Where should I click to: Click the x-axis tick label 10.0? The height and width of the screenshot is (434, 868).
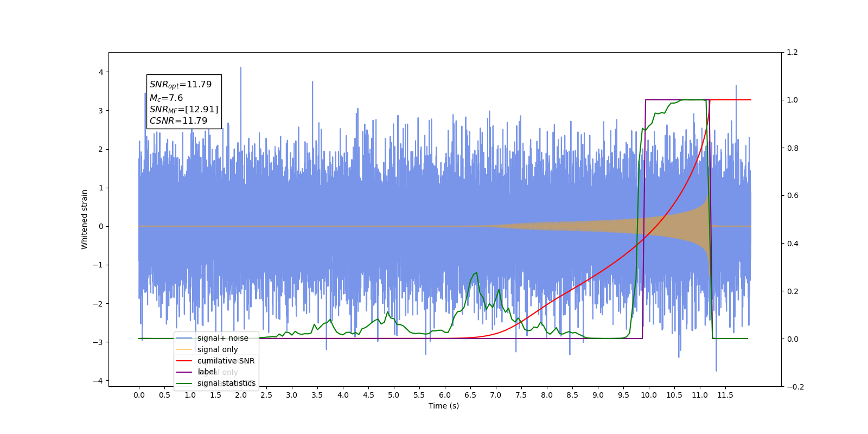(649, 395)
